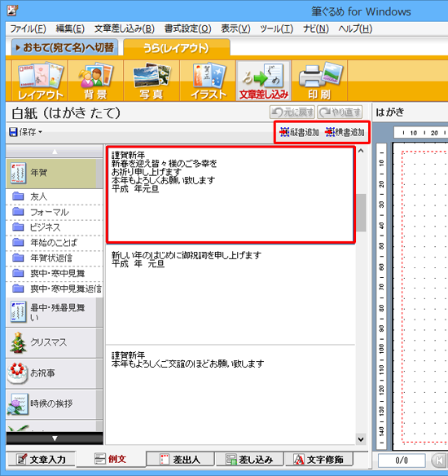
Task: Open the ファイル(F) menu
Action: [x=29, y=29]
